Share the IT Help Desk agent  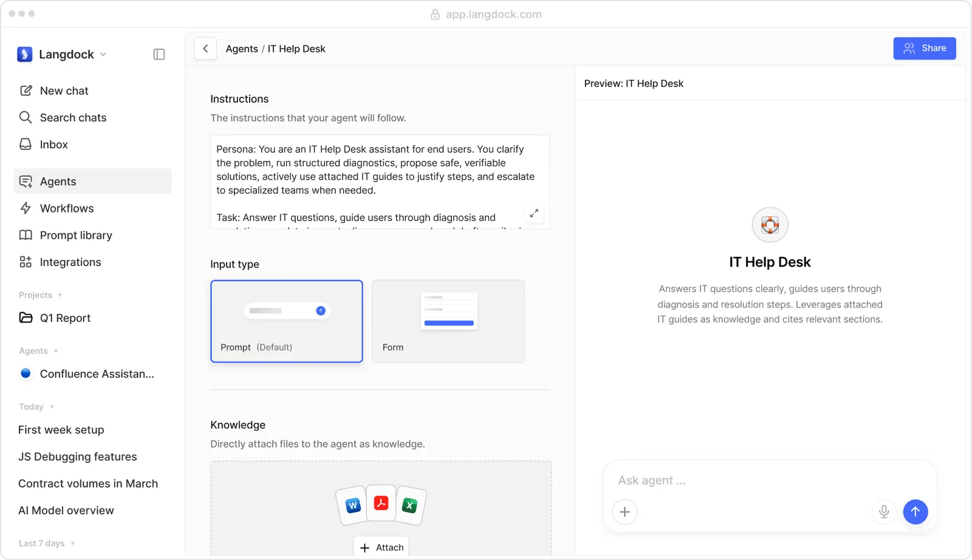(x=925, y=49)
